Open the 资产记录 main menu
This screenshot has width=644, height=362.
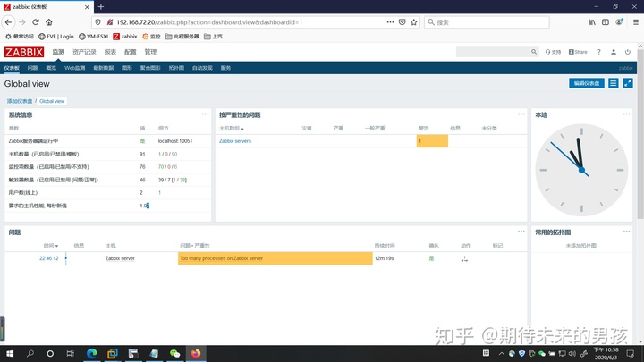tap(84, 52)
